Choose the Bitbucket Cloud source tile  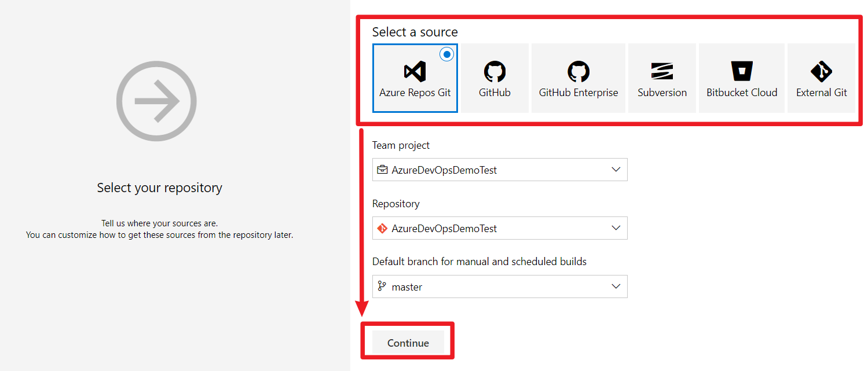(x=742, y=78)
